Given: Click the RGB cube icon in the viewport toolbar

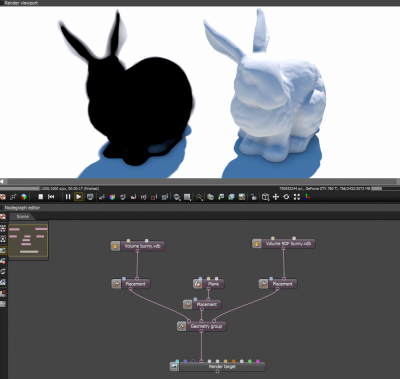Looking at the screenshot, I should (x=24, y=197).
